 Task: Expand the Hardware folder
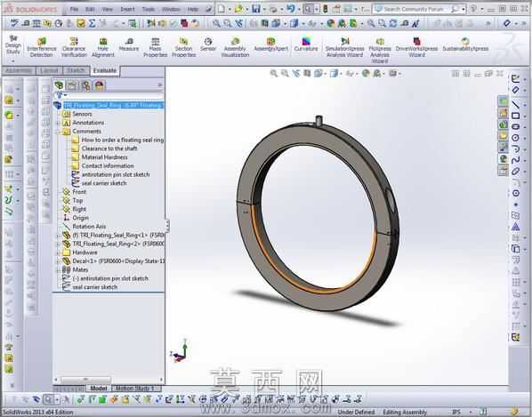click(x=58, y=253)
